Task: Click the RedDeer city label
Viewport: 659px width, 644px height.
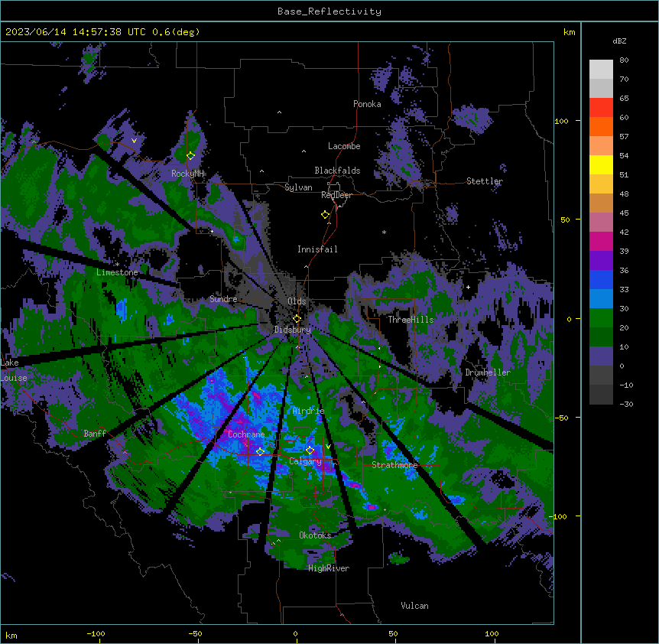Action: tap(336, 196)
